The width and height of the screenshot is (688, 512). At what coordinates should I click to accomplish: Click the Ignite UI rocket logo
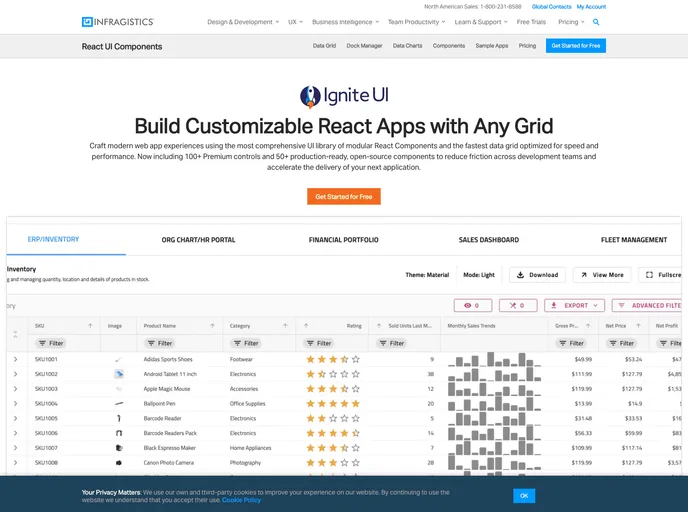(x=344, y=96)
